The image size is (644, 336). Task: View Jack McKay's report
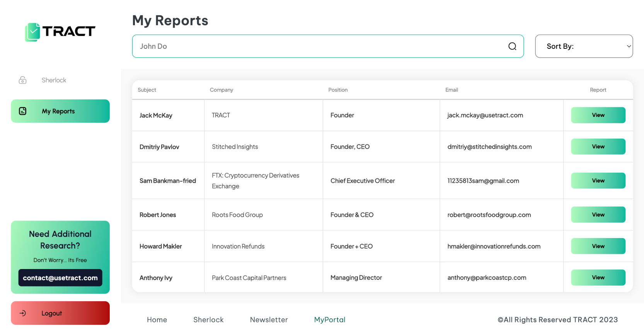(x=598, y=115)
